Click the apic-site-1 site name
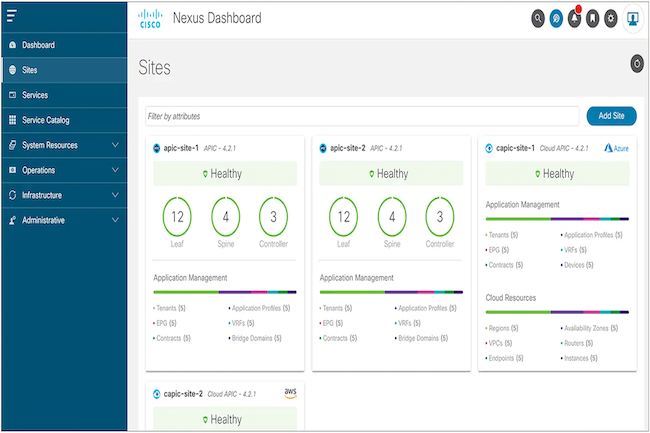 pos(182,148)
